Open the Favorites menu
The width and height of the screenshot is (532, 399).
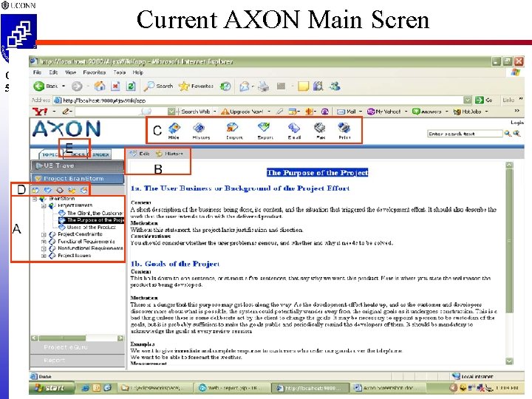point(95,72)
